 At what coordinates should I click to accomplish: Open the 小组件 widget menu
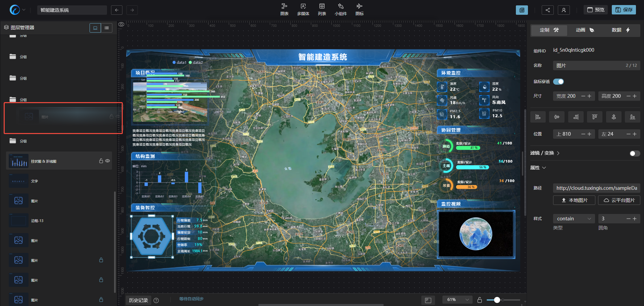coord(340,9)
